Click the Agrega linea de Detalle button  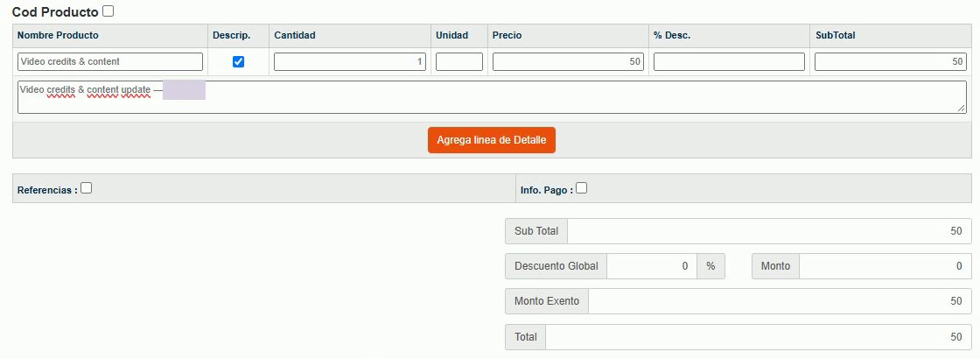click(491, 140)
